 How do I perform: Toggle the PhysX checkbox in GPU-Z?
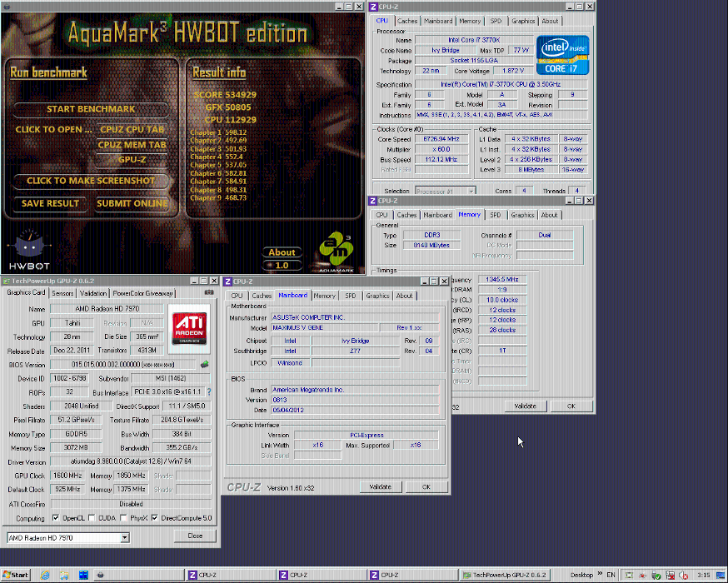pos(123,517)
